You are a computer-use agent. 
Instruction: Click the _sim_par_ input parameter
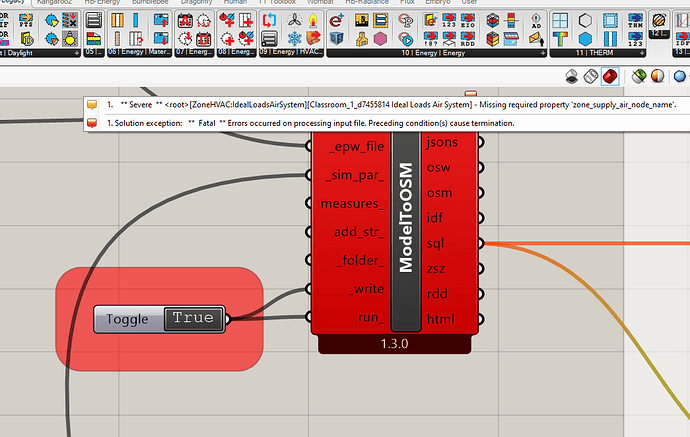[x=355, y=175]
